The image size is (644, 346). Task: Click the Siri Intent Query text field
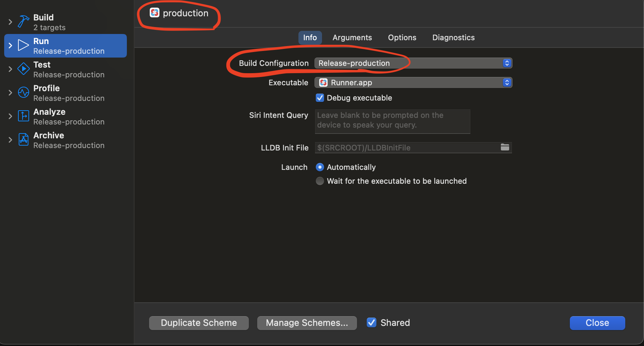coord(392,121)
